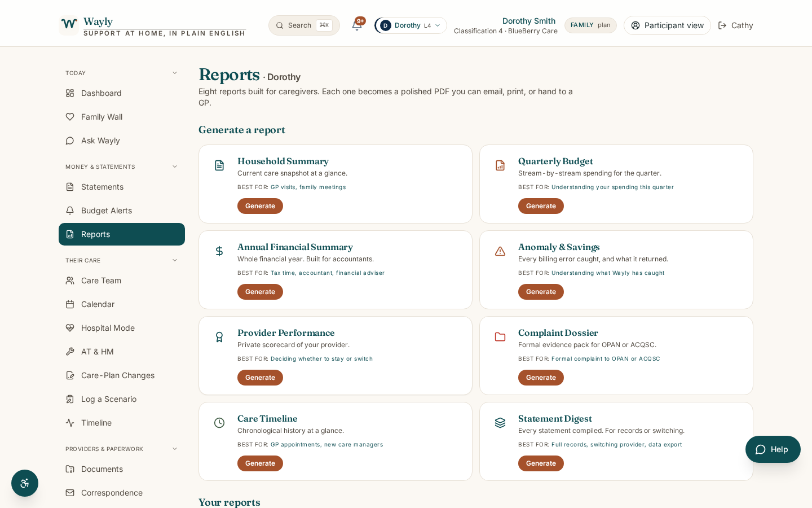812x508 pixels.
Task: Open the accessibility options button
Action: 25,483
